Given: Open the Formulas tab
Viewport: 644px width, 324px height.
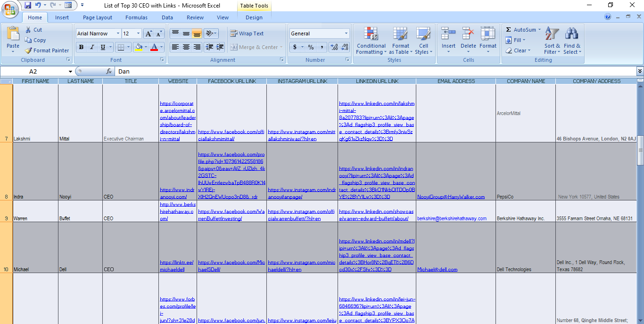Looking at the screenshot, I should tap(136, 17).
